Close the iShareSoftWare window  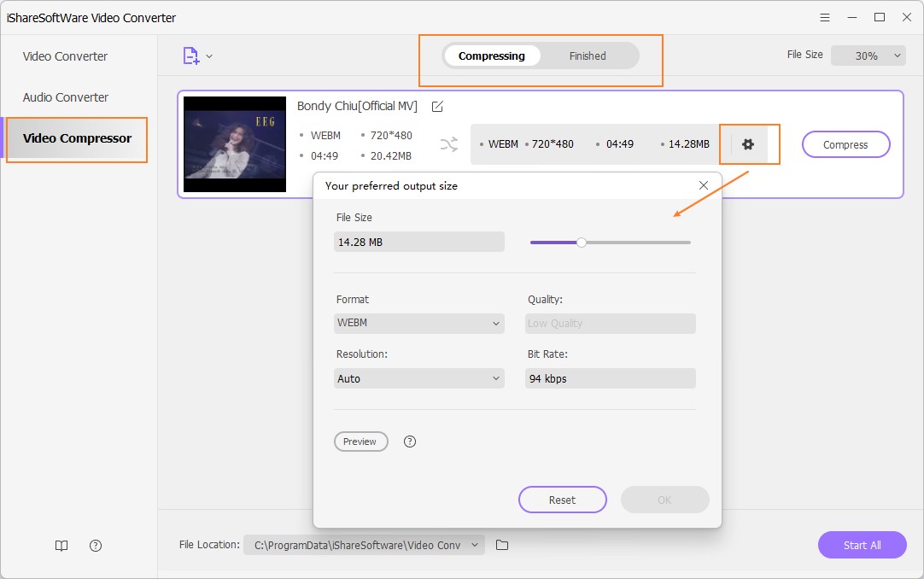click(907, 18)
